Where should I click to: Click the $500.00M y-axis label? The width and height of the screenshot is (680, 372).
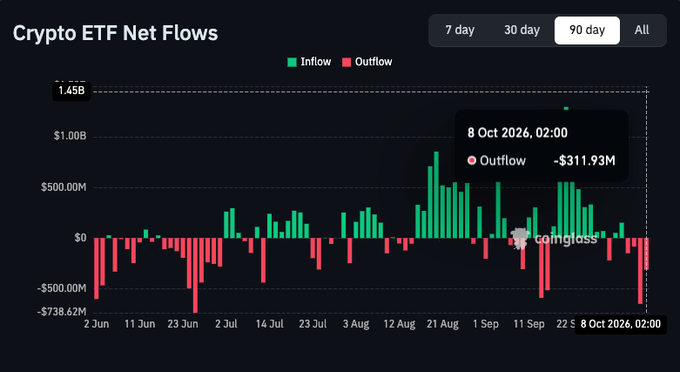[64, 187]
